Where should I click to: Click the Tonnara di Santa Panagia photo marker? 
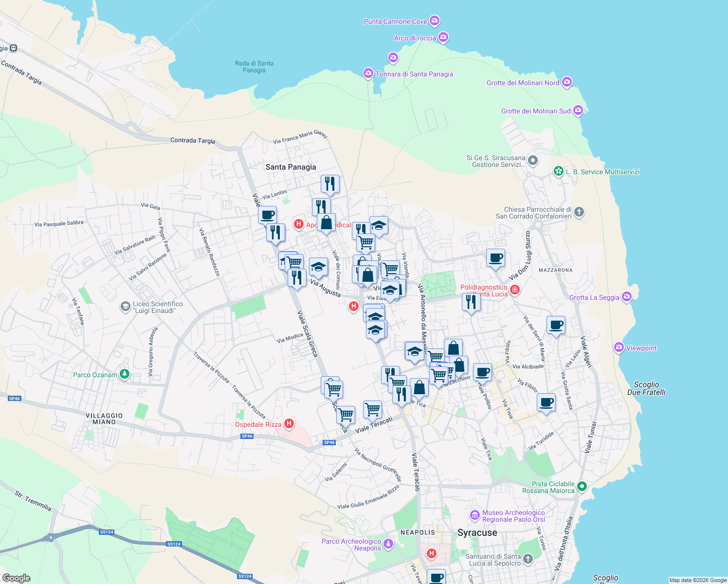click(368, 73)
